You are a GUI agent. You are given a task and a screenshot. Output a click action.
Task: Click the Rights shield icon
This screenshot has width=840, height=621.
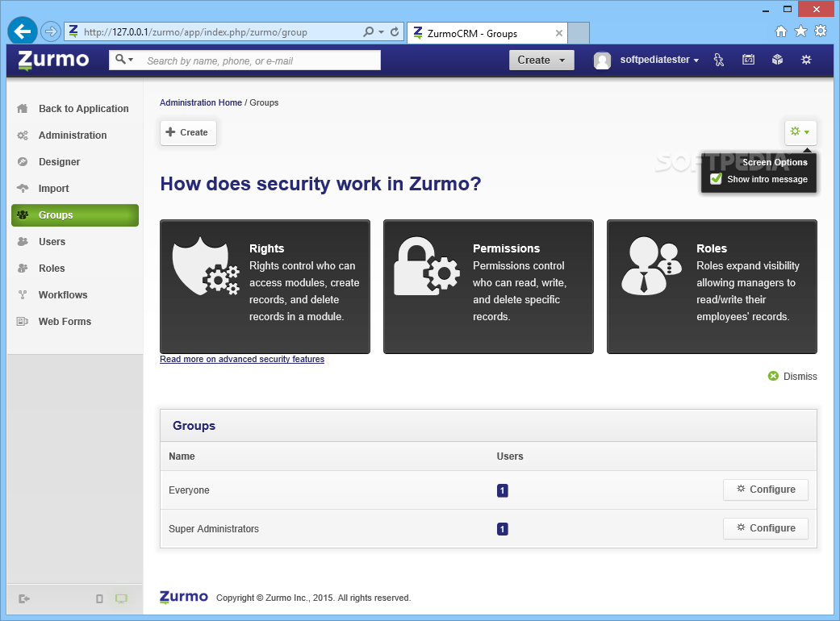coord(205,266)
